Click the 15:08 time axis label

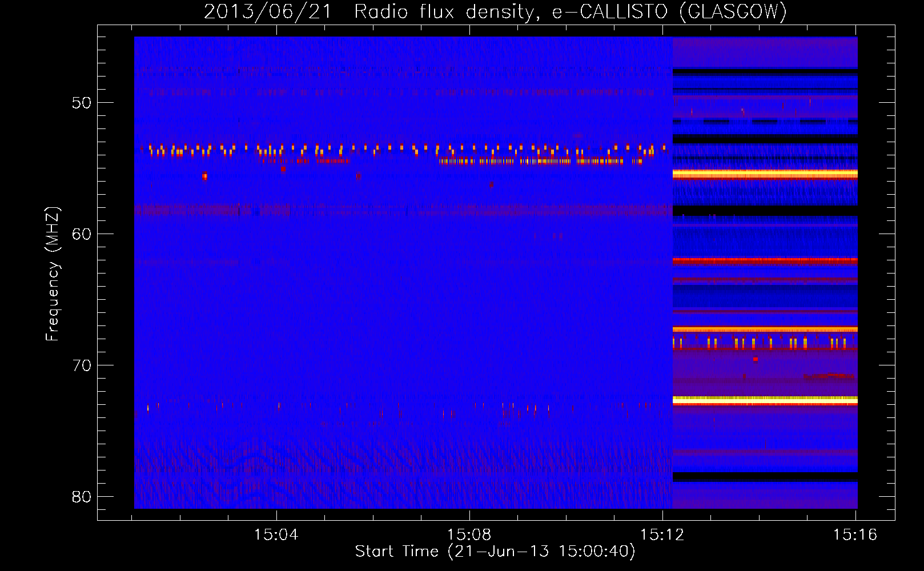point(469,535)
